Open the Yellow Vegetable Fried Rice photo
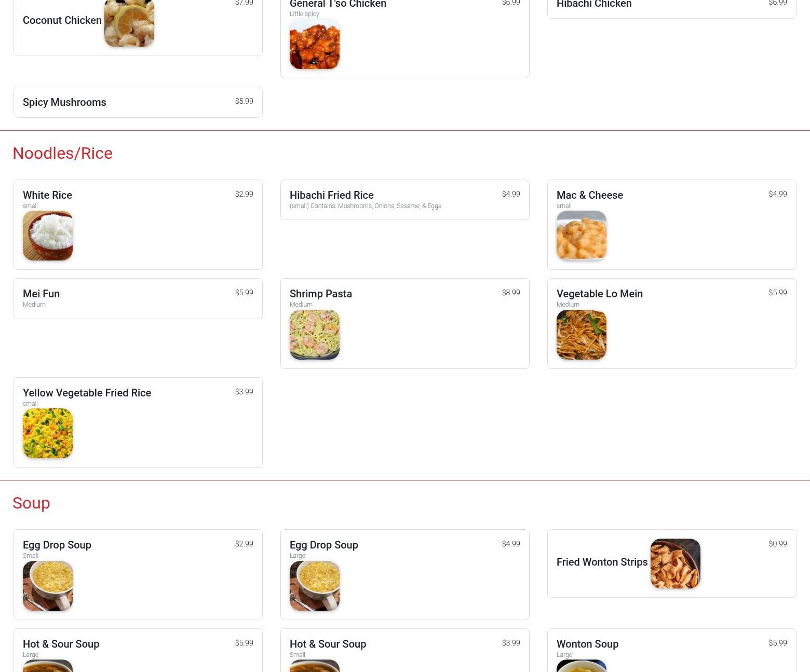This screenshot has height=672, width=810. 48,433
